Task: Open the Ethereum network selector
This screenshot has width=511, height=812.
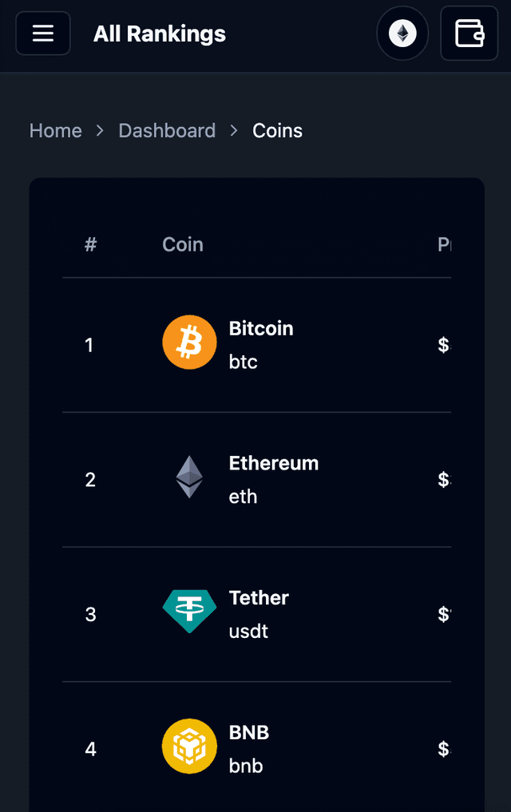Action: coord(402,34)
